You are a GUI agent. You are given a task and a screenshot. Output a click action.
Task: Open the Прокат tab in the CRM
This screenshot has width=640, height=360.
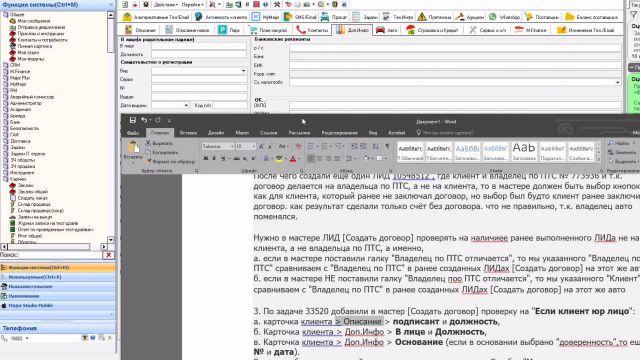coord(334,17)
